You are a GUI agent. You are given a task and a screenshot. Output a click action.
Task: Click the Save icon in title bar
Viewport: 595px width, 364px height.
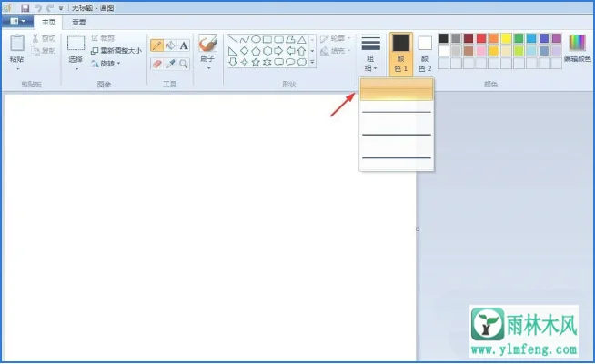(25, 6)
